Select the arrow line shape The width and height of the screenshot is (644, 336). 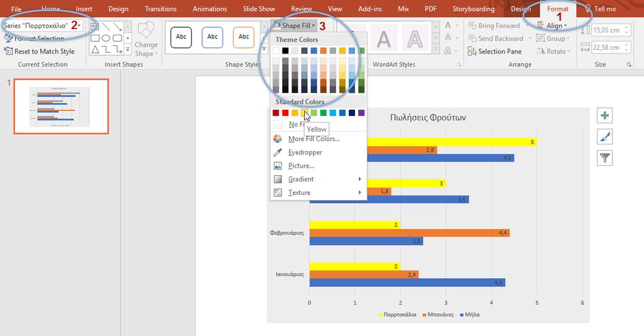point(118,26)
